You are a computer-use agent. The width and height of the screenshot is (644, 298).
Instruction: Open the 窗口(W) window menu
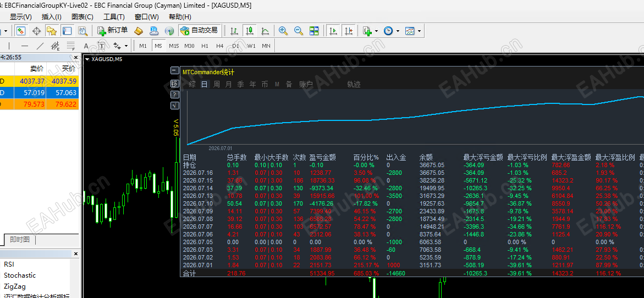pos(147,17)
